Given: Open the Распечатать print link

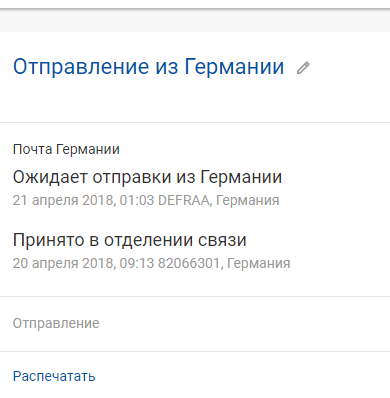Looking at the screenshot, I should [54, 376].
